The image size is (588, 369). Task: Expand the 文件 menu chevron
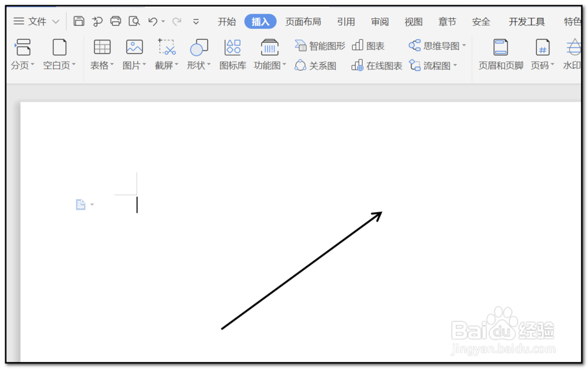(55, 21)
